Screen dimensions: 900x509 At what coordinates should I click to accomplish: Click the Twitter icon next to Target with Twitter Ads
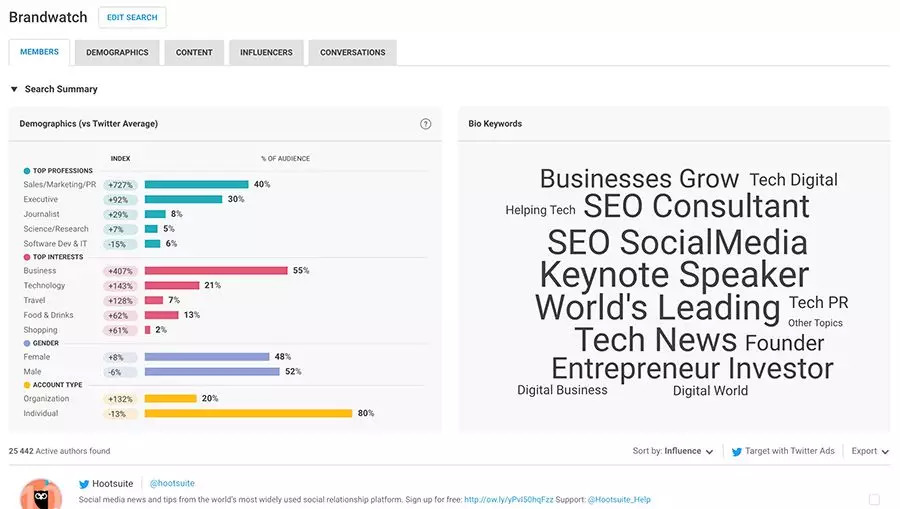(x=736, y=451)
